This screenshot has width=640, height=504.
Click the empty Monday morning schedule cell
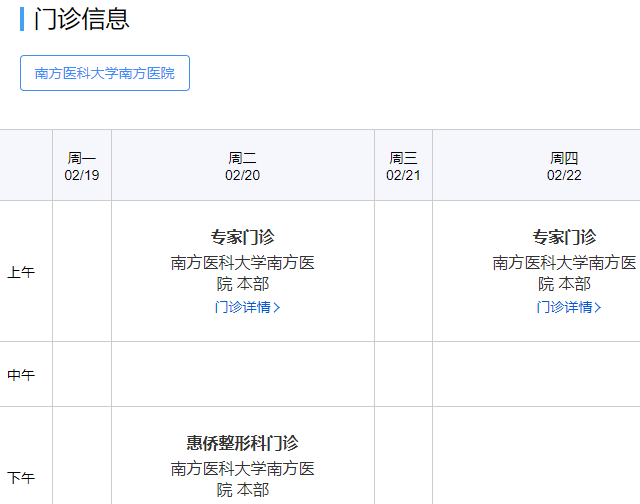pyautogui.click(x=82, y=271)
